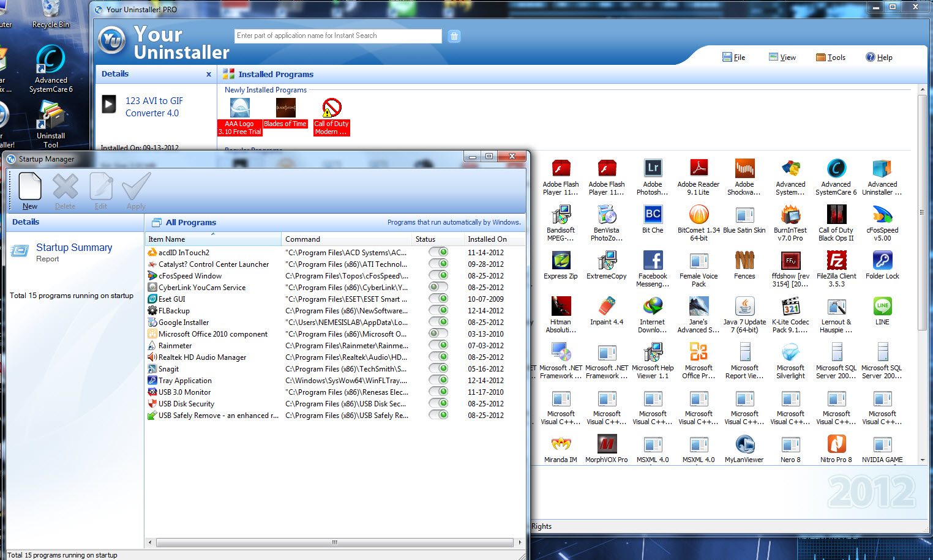Select the K-Lite Codec Pack icon
933x560 pixels.
[x=790, y=305]
